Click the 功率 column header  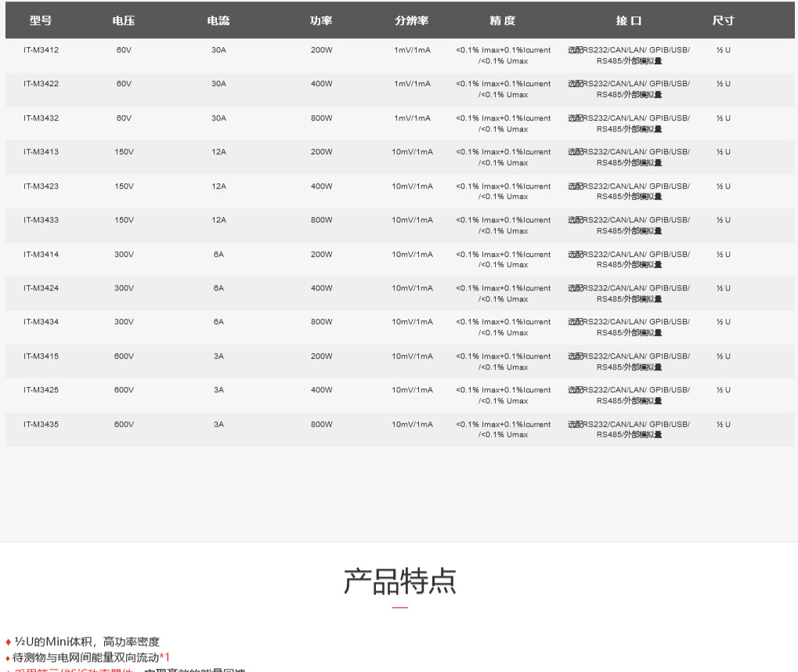click(x=321, y=21)
